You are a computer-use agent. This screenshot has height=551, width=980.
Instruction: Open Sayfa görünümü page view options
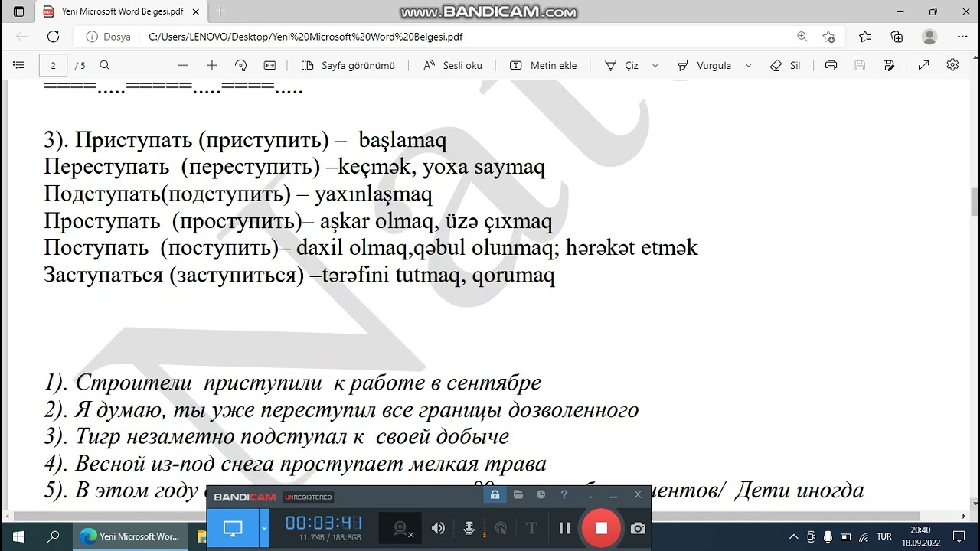coord(348,66)
